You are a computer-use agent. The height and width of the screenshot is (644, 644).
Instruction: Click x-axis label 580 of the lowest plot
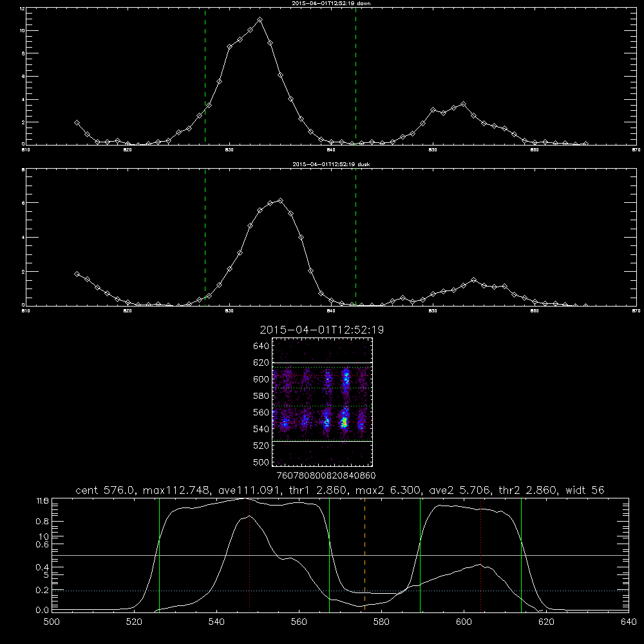[x=381, y=622]
